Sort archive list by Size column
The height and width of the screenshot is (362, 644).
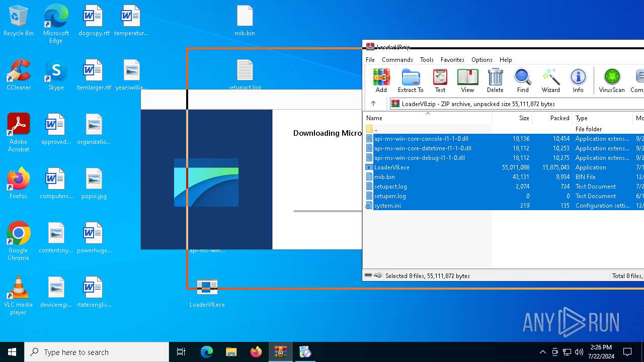[x=512, y=118]
